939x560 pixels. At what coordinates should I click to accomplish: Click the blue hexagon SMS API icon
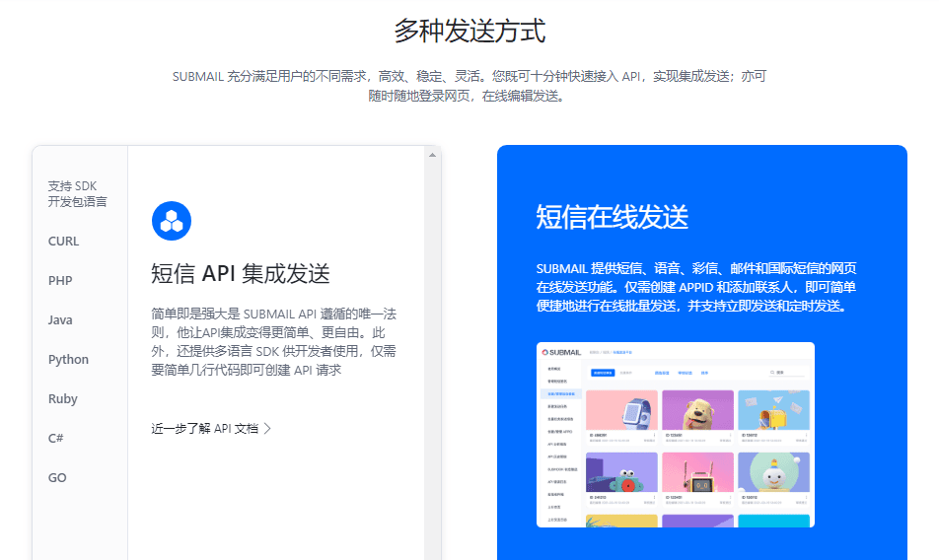(172, 221)
